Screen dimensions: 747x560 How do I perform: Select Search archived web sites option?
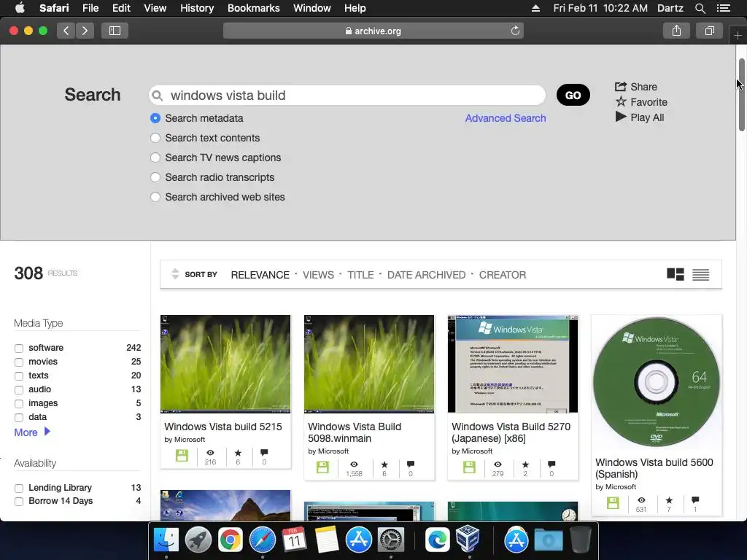tap(155, 197)
